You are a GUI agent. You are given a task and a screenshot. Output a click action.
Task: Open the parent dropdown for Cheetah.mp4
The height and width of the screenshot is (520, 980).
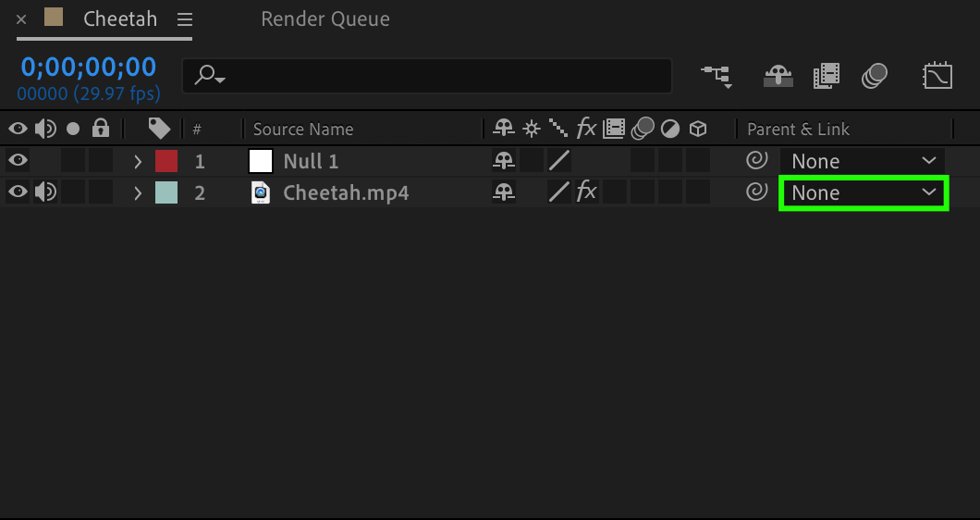864,193
